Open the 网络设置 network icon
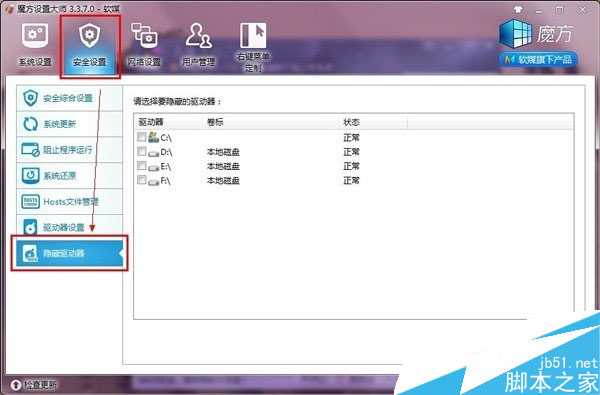Screen dimensions: 600x395 [144, 36]
